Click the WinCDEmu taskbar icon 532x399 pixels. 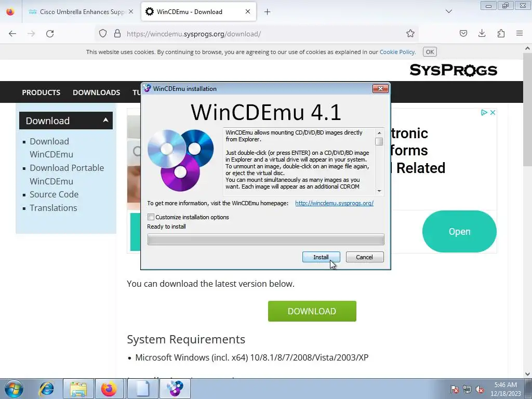coord(175,389)
